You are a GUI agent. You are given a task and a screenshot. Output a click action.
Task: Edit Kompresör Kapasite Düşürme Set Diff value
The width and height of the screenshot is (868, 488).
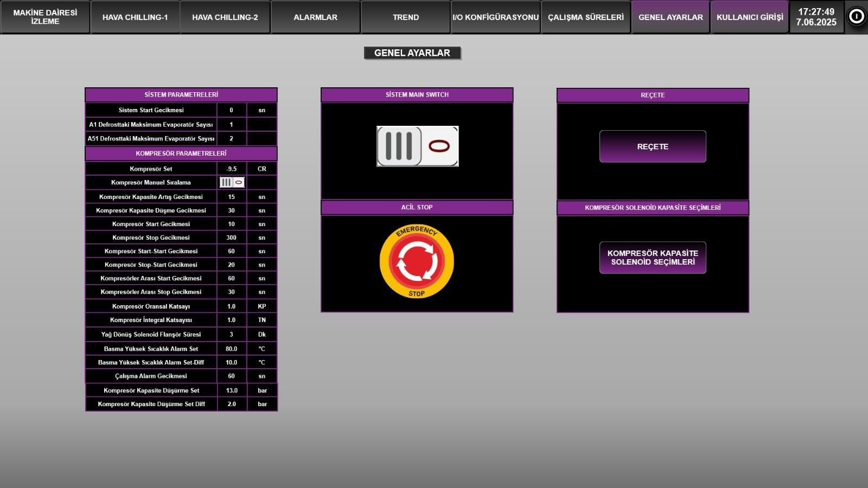click(x=232, y=404)
